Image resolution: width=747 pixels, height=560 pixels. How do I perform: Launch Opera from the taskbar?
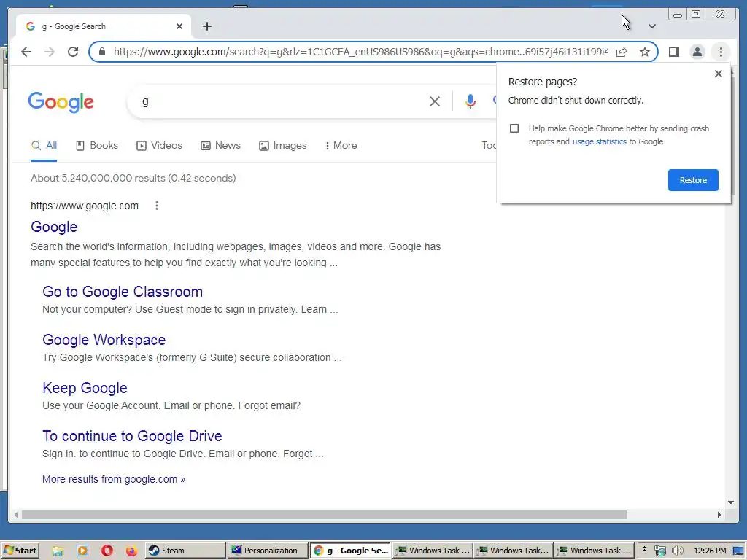[x=107, y=551]
